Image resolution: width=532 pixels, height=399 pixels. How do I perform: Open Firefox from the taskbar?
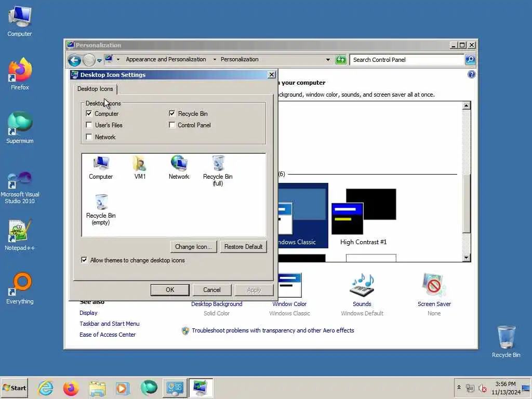coord(71,388)
